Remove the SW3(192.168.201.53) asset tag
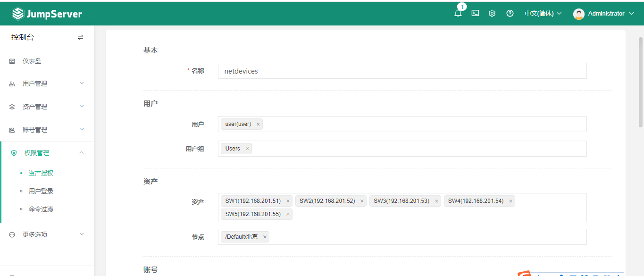Viewport: 644px width, 276px height. click(x=436, y=201)
